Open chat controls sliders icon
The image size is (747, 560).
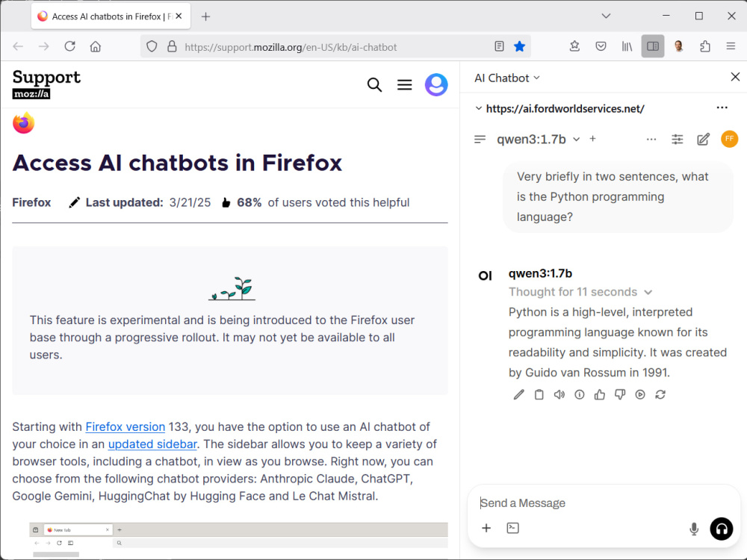(677, 139)
